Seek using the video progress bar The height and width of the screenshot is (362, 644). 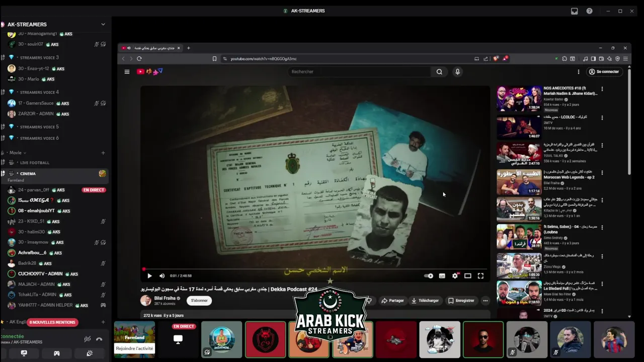315,269
